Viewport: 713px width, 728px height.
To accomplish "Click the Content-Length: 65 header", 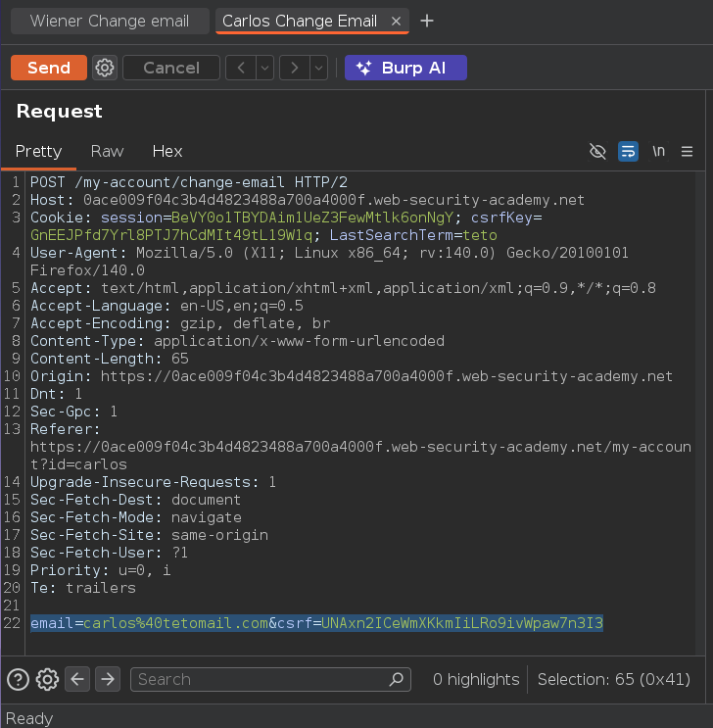I will pyautogui.click(x=110, y=359).
